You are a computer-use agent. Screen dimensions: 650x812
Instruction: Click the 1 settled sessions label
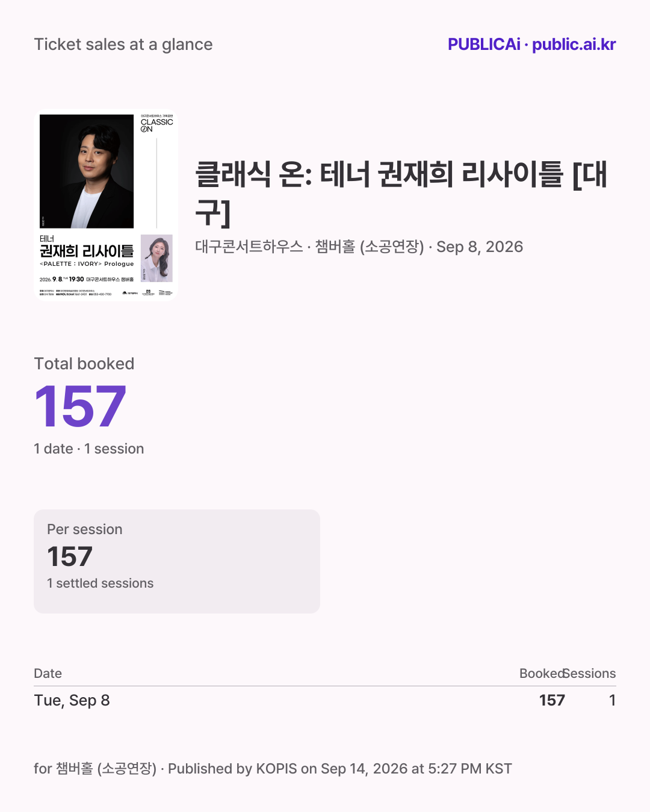[101, 583]
